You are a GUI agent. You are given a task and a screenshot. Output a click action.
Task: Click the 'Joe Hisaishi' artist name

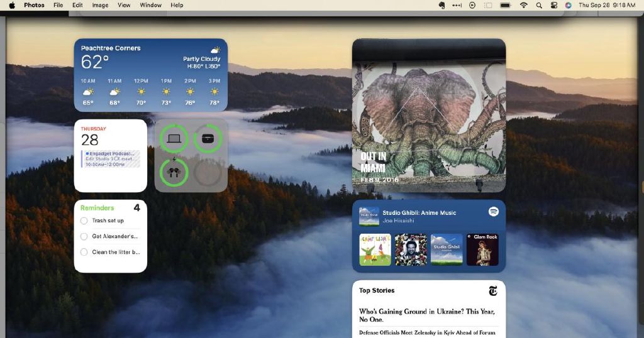coord(398,221)
